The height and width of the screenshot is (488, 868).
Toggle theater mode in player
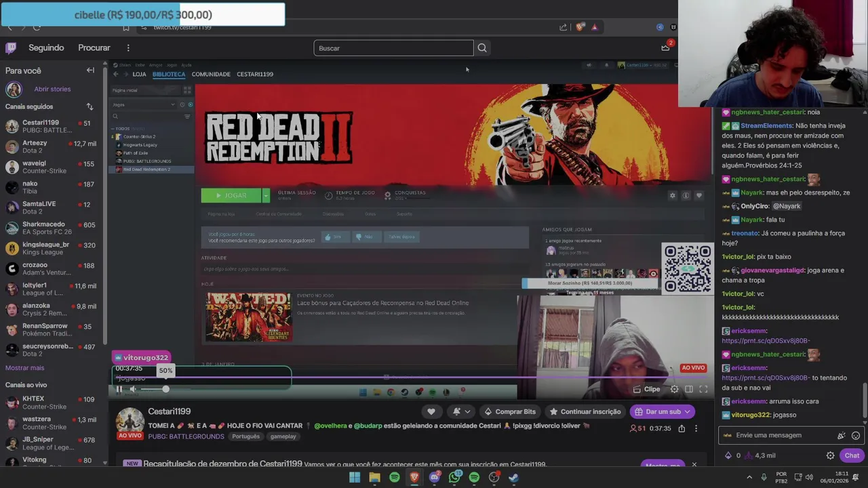point(689,389)
